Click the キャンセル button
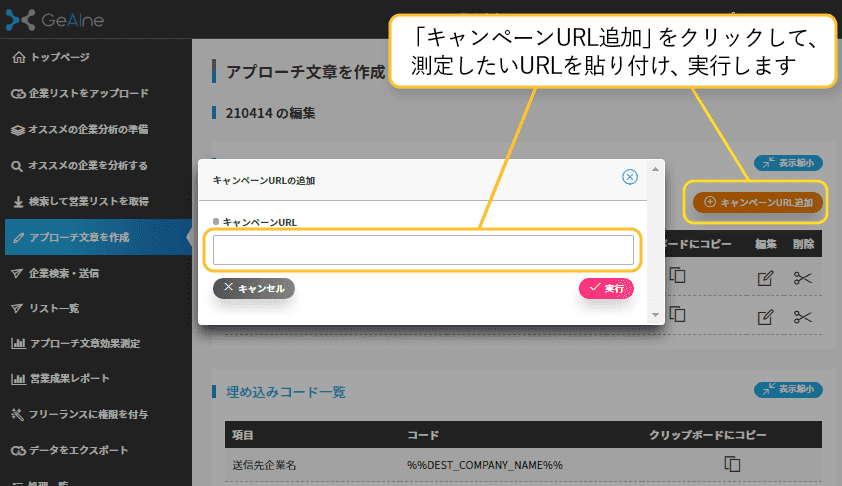Viewport: 842px width, 486px height. (x=254, y=288)
